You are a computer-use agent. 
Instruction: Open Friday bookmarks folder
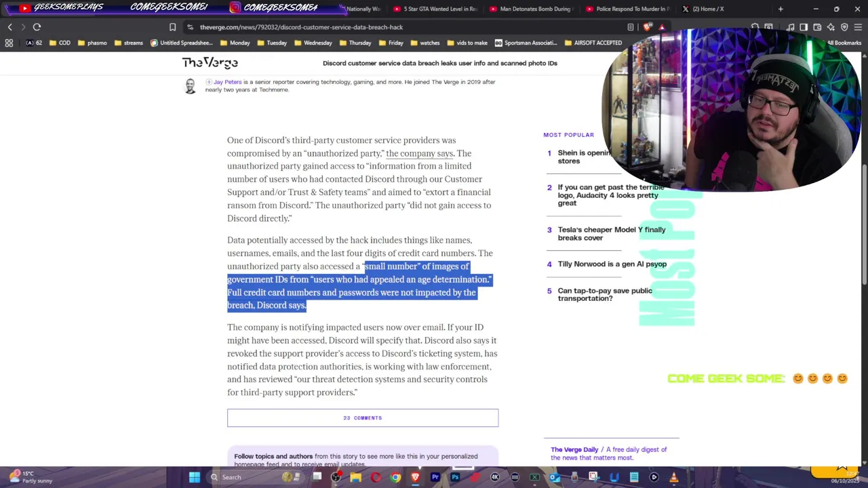391,43
